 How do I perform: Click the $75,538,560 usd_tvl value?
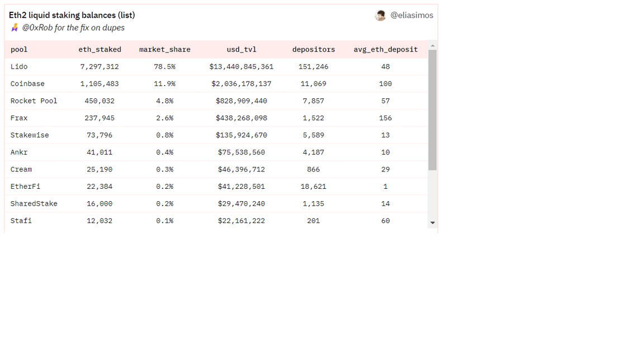(241, 153)
